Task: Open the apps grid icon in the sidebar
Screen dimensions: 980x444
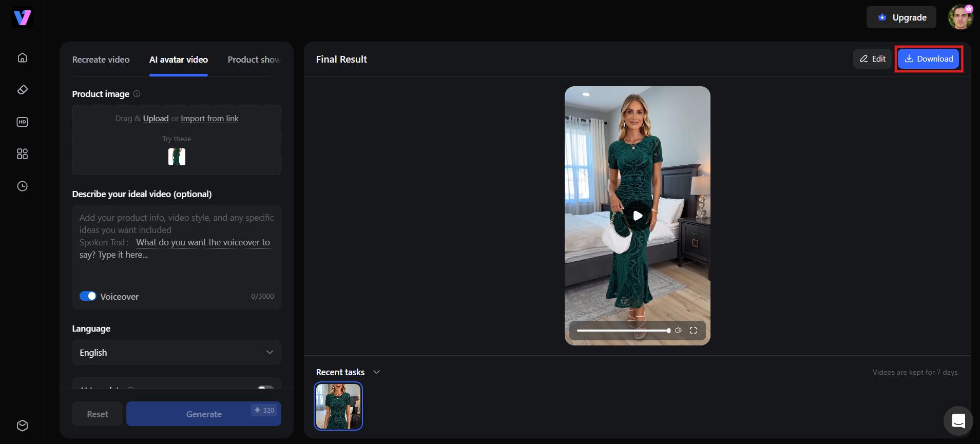Action: pos(22,154)
